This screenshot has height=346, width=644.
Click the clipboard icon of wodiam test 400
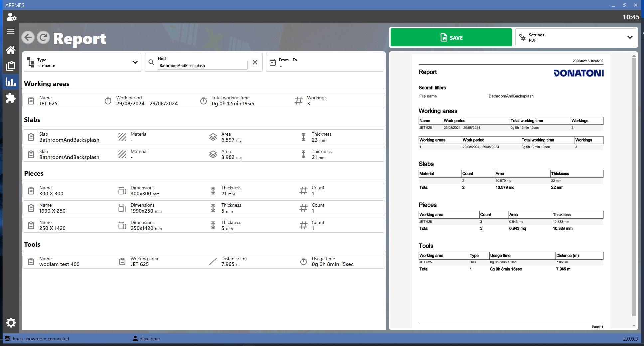point(31,261)
